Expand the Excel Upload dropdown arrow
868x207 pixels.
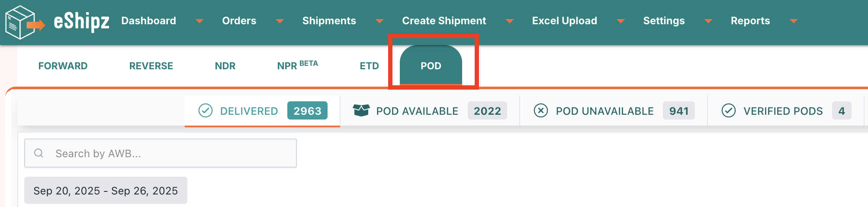(x=620, y=21)
